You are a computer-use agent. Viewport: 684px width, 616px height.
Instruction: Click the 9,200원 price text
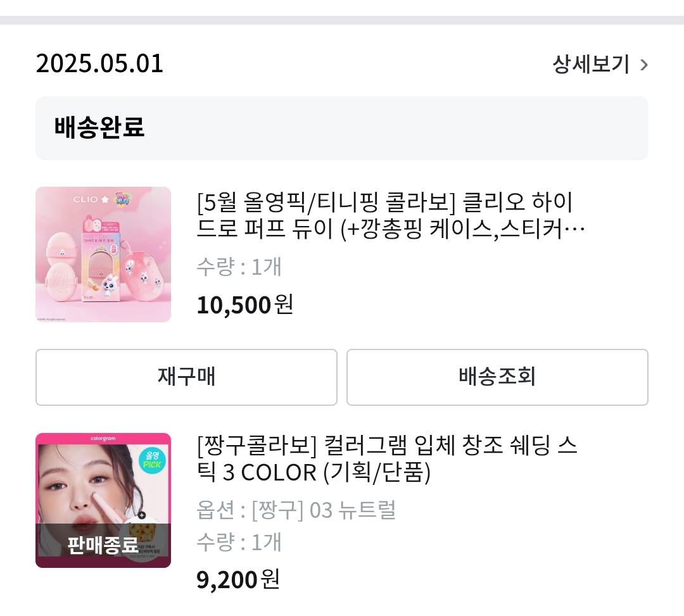[x=237, y=579]
